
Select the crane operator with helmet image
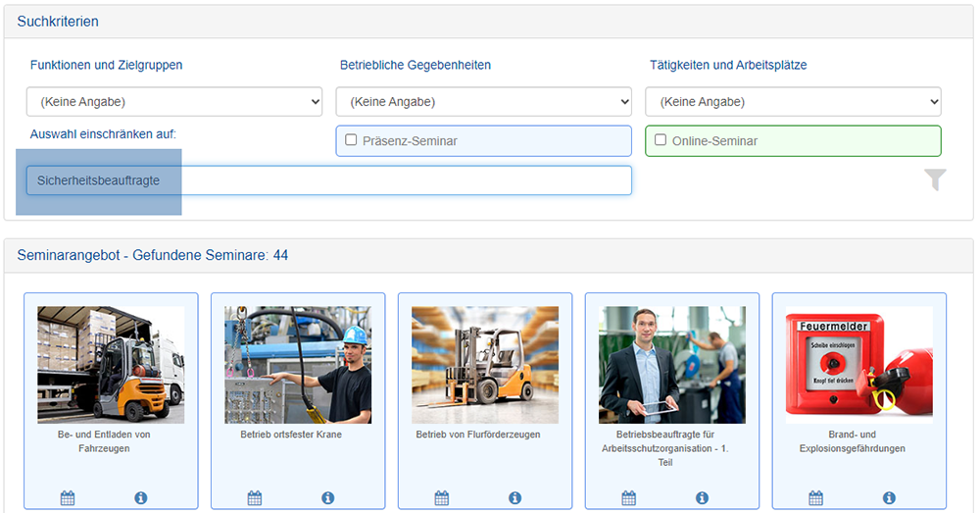(298, 365)
